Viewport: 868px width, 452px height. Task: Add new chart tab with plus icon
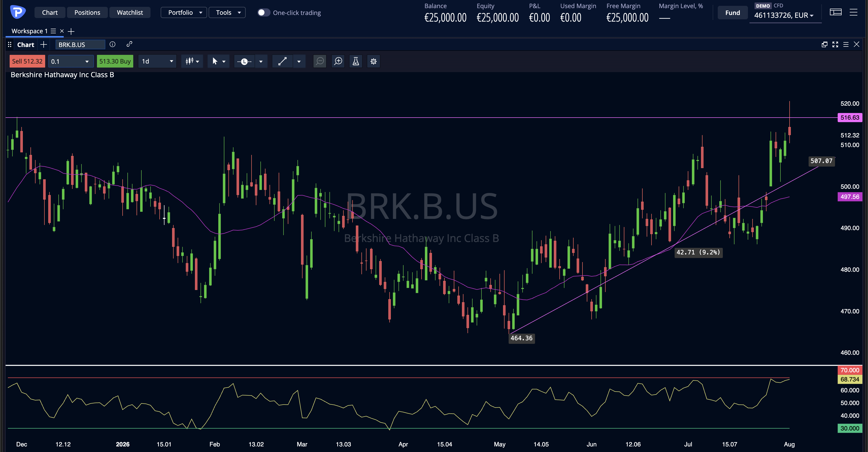[43, 44]
